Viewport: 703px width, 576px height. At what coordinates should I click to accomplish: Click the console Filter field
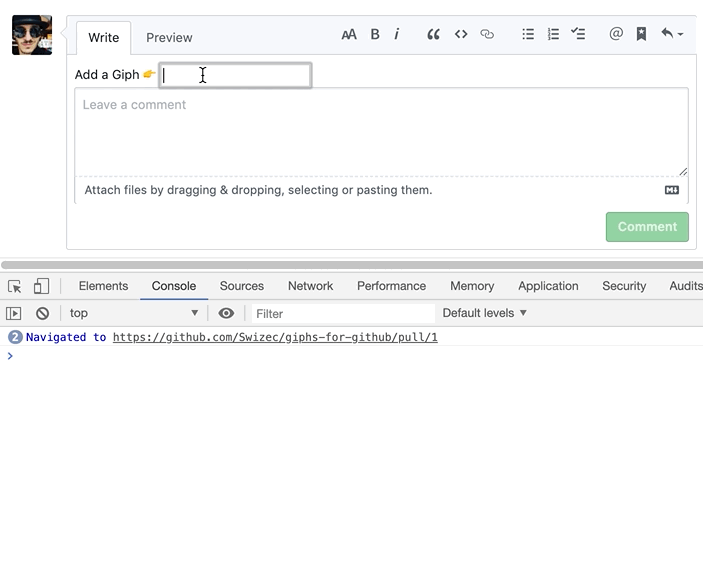[x=343, y=313]
